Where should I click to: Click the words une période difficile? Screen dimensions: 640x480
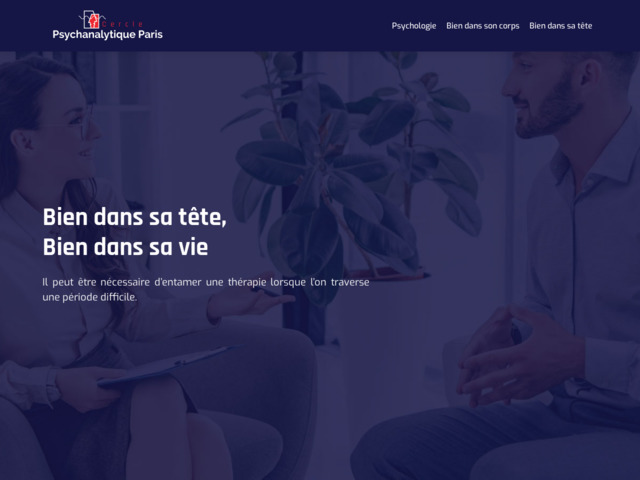coord(90,297)
